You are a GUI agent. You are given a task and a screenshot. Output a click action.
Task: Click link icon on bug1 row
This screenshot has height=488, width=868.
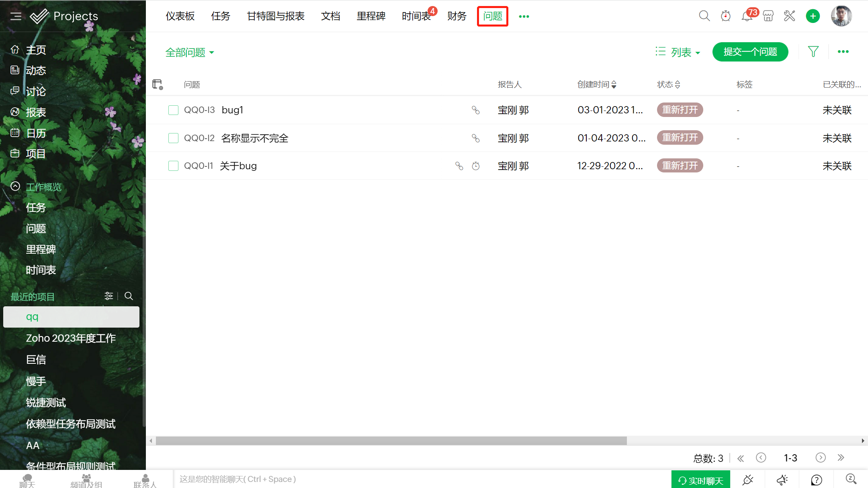(476, 110)
